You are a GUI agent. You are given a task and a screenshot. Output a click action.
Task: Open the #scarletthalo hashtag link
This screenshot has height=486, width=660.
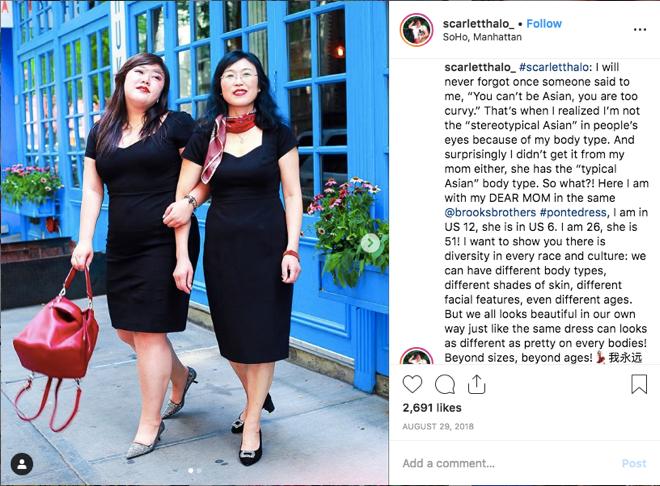554,67
